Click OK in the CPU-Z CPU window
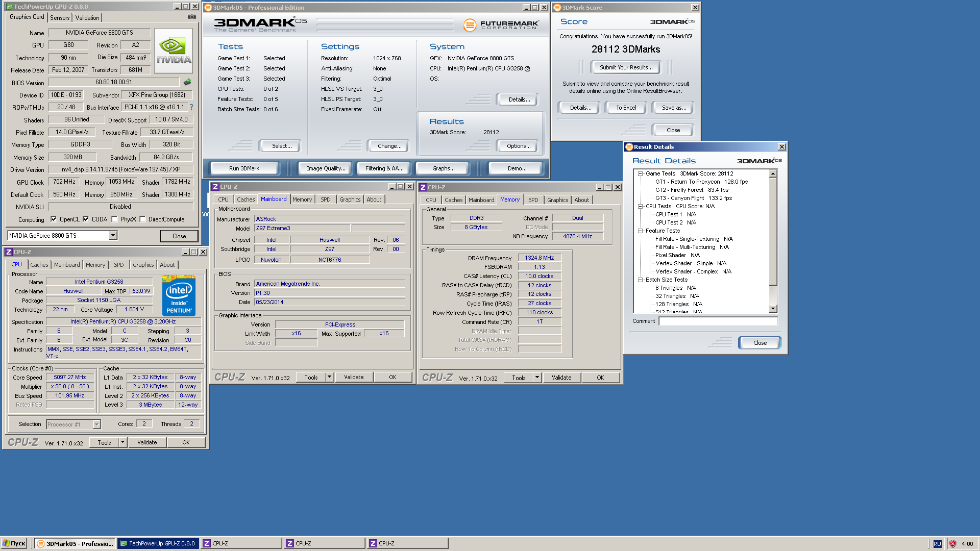980x551 pixels. 186,442
